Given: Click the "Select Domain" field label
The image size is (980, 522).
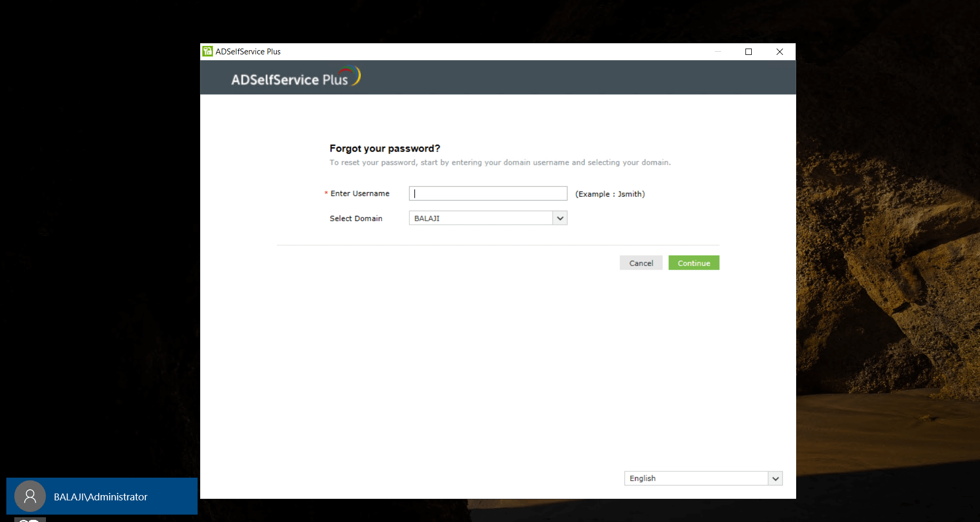Looking at the screenshot, I should coord(356,219).
